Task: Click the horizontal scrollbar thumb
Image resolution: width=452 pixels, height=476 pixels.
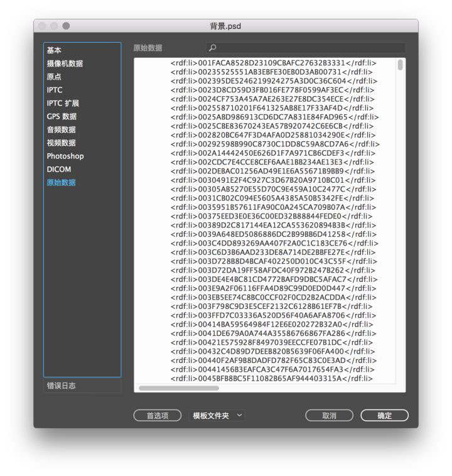Action: click(179, 388)
